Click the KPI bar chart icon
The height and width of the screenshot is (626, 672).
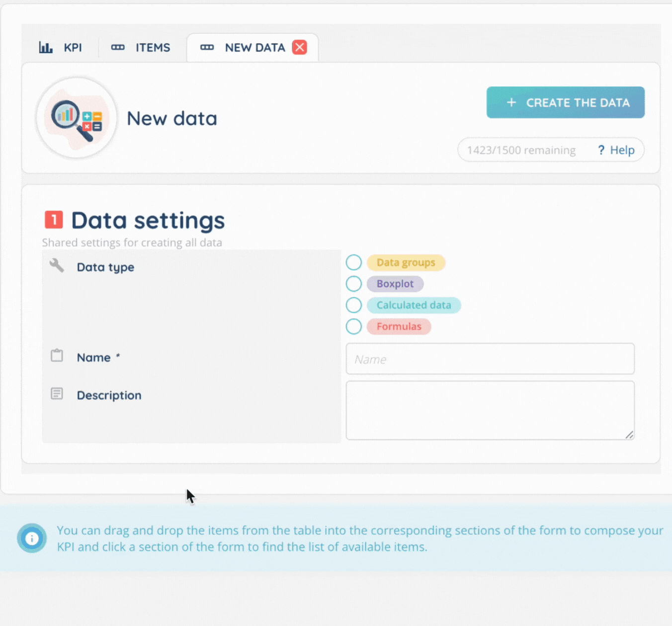46,48
